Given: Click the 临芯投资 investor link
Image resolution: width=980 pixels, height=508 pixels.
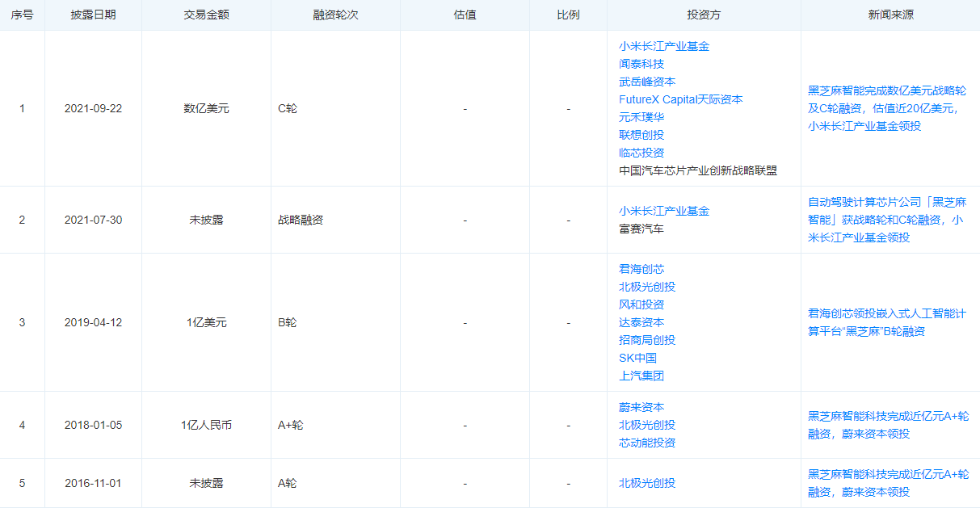Looking at the screenshot, I should [641, 153].
